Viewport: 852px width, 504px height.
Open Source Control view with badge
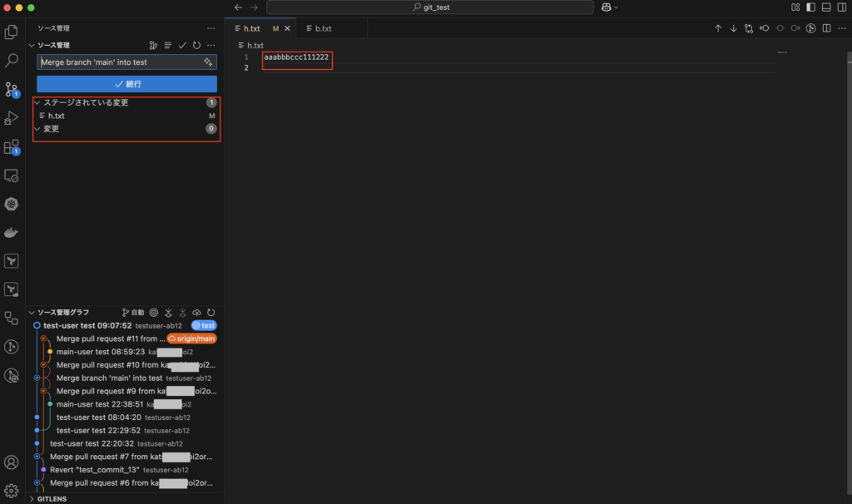pyautogui.click(x=12, y=90)
